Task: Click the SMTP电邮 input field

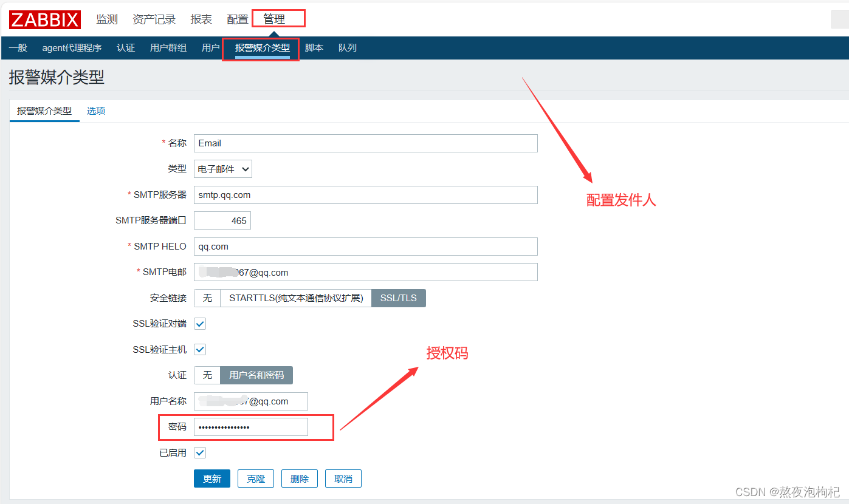Action: point(366,272)
